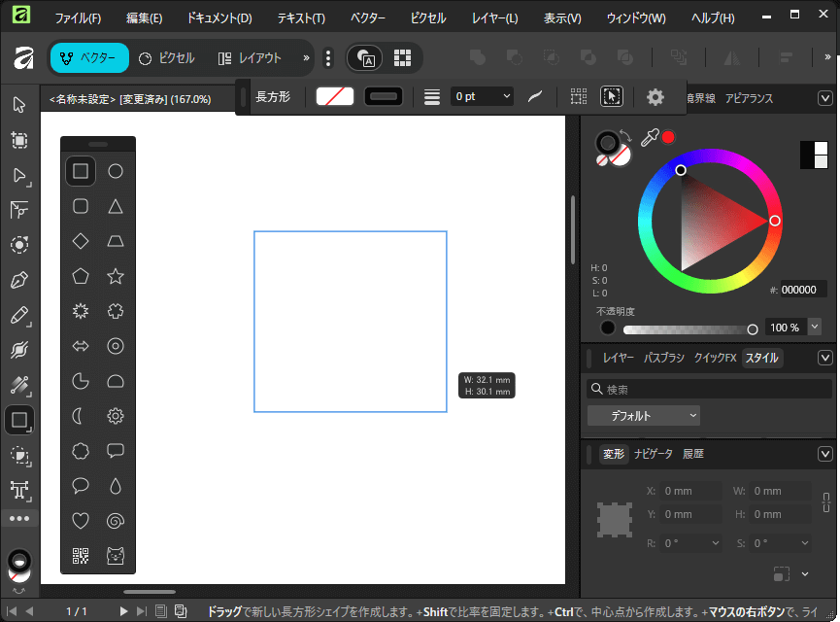
Task: Click the 検索 search field in Styles panel
Action: 709,390
